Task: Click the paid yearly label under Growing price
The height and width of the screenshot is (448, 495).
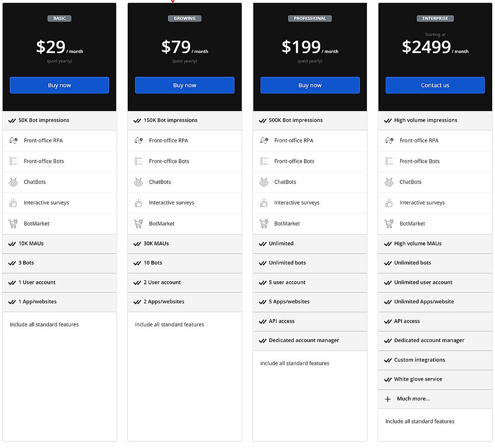Action: (185, 61)
